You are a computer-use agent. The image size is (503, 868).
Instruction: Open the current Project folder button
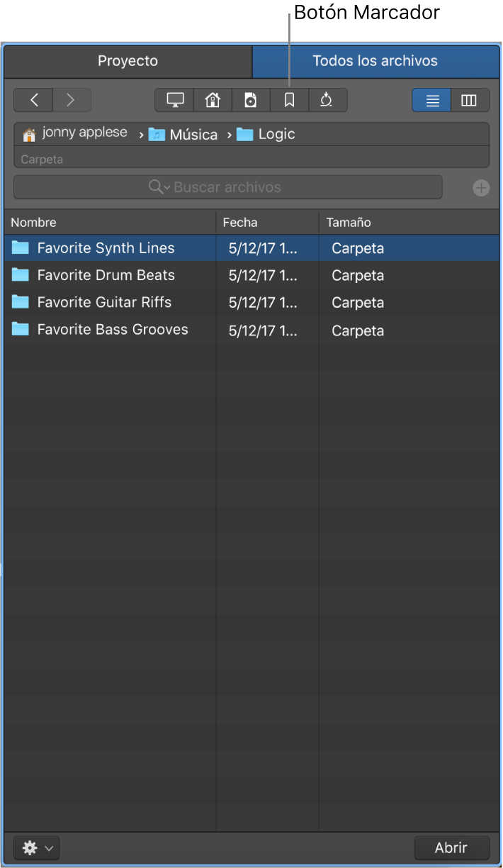251,100
